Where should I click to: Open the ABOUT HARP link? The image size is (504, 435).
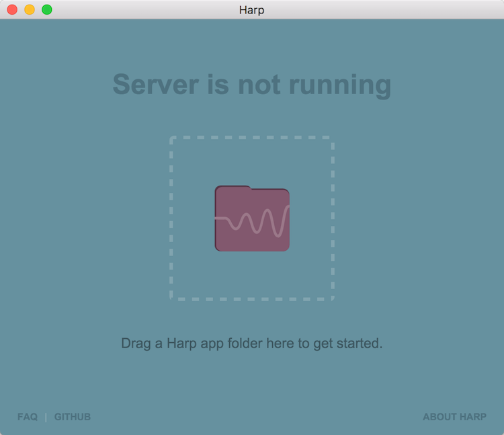[454, 417]
